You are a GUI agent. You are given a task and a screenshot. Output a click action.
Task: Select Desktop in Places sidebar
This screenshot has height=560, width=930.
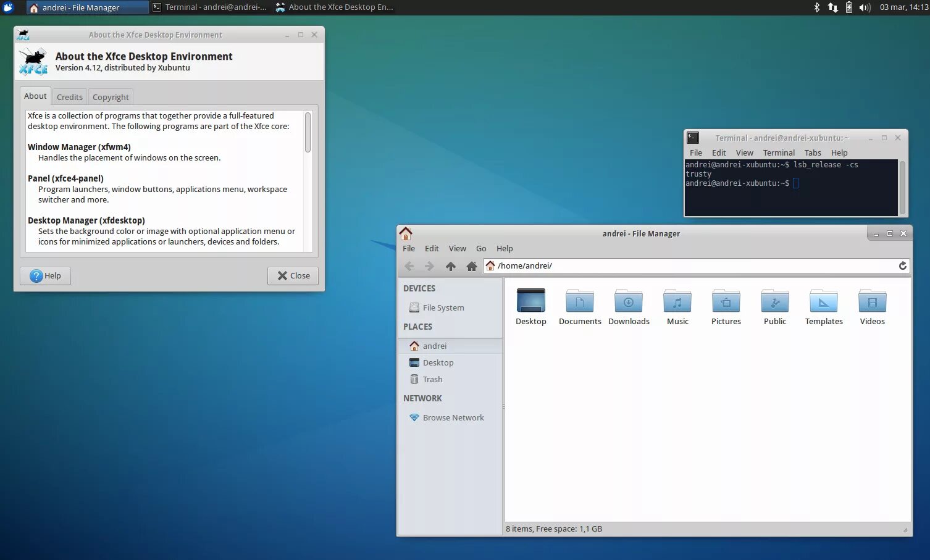(450, 362)
